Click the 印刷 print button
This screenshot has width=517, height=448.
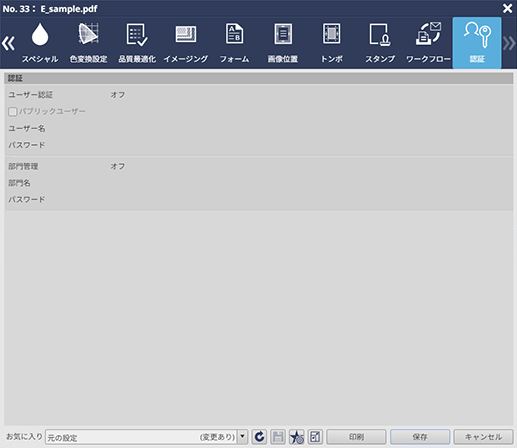point(356,437)
